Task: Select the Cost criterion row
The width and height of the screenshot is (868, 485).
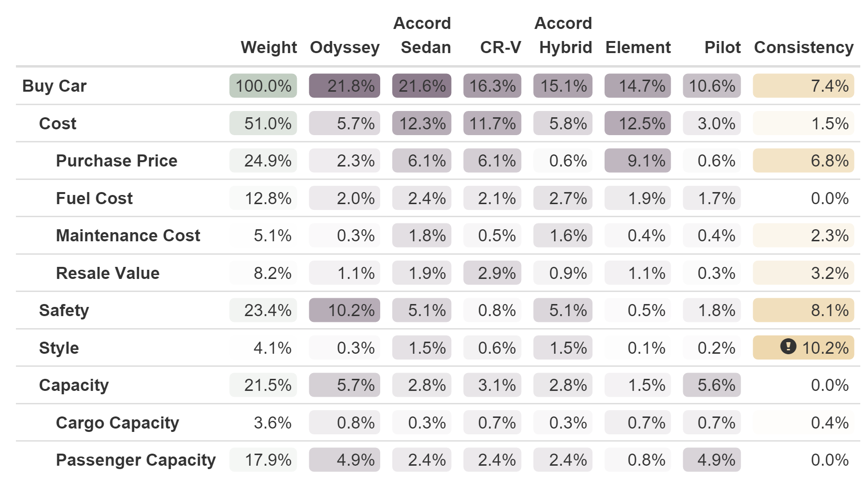Action: point(438,124)
